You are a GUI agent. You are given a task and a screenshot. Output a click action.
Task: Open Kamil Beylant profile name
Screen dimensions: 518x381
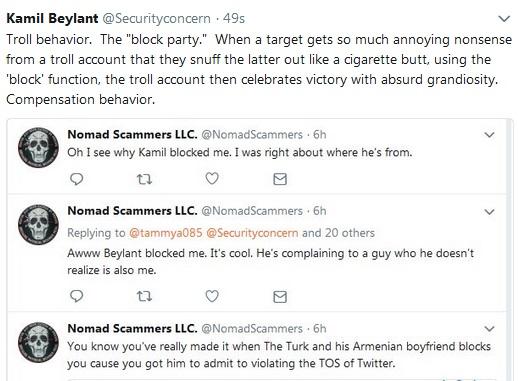(52, 19)
